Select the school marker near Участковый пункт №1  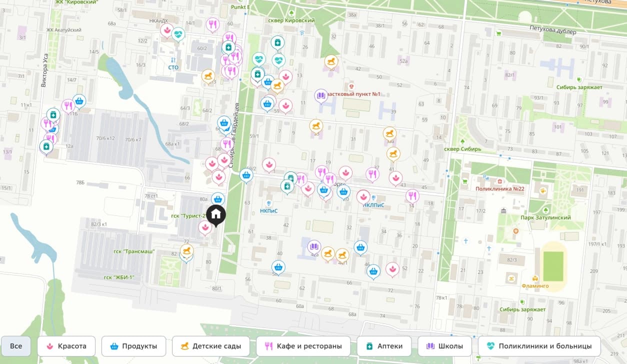321,95
